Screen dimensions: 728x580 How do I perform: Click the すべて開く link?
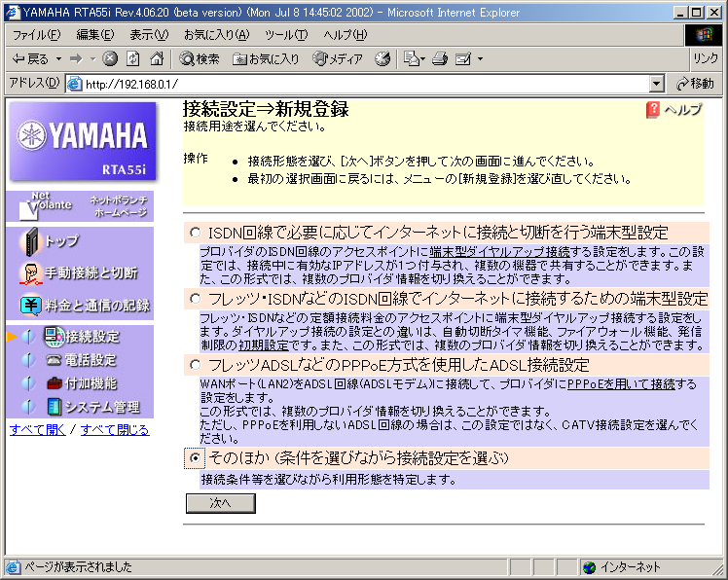37,429
